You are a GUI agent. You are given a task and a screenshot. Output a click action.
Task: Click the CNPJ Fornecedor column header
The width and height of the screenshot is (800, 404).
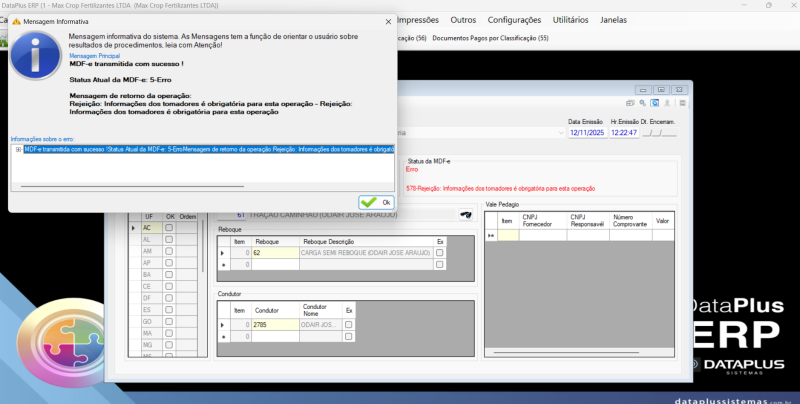(542, 221)
